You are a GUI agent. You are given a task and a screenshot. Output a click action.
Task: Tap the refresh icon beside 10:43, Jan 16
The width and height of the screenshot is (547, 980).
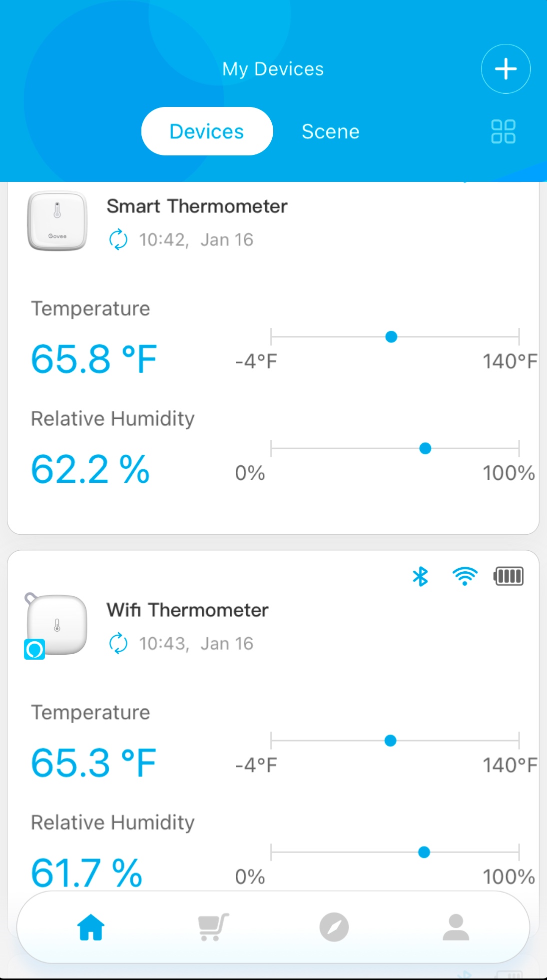pos(118,643)
